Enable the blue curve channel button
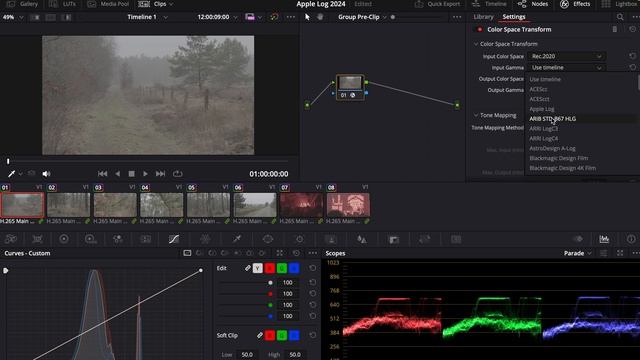640x360 pixels. click(294, 268)
